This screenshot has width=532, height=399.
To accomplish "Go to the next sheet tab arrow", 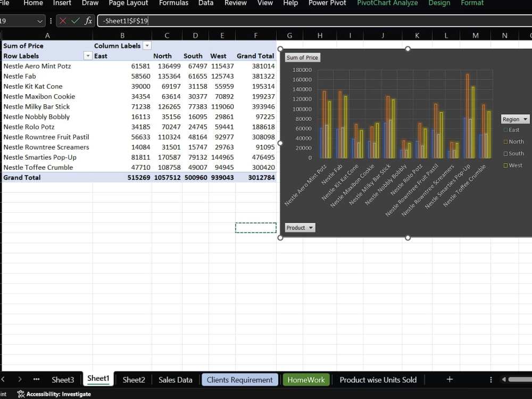I will [x=20, y=379].
